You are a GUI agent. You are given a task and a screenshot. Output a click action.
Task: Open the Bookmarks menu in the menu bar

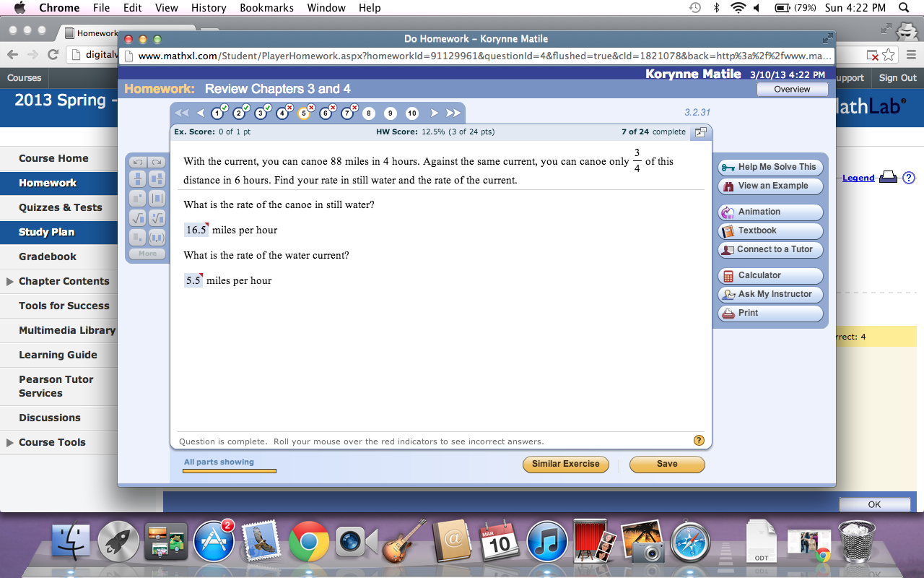pos(266,8)
